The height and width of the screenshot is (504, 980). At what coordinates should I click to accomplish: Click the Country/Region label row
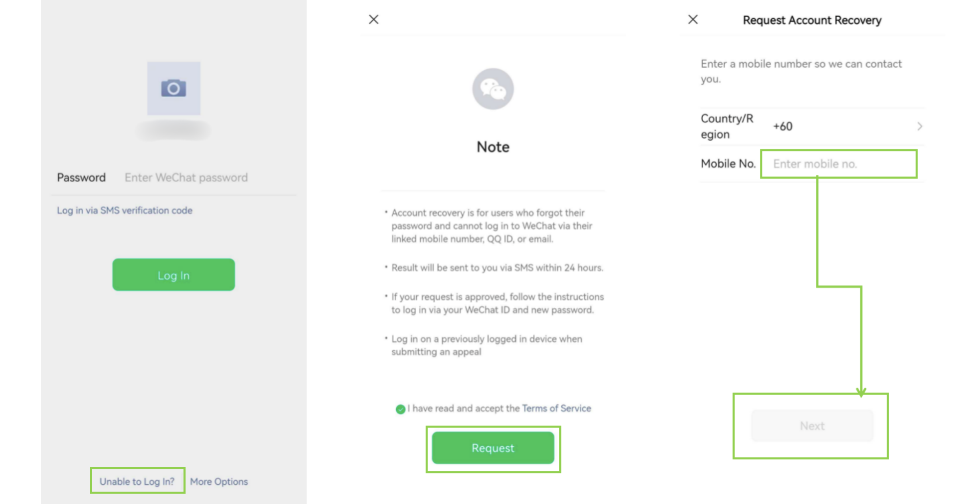point(727,127)
